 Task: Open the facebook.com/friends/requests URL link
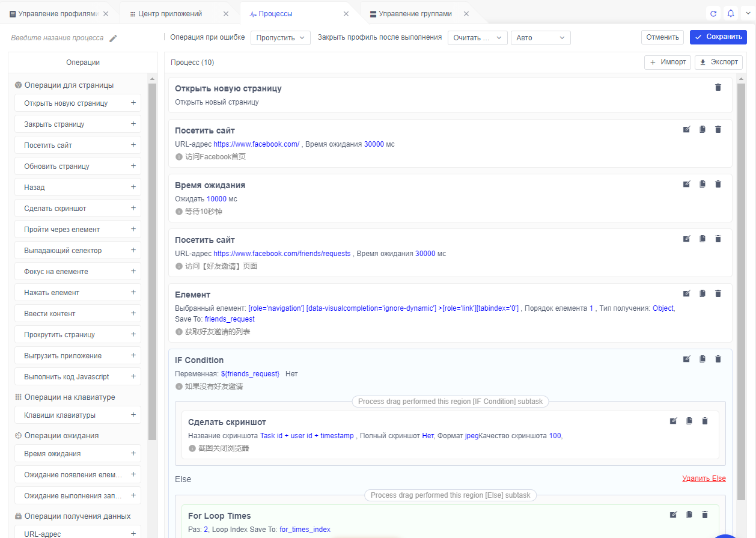(x=282, y=254)
